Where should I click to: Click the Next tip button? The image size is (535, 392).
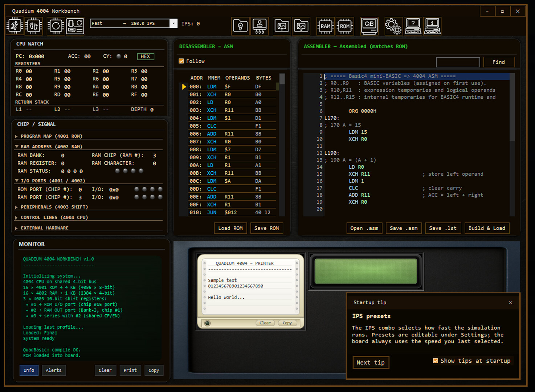[370, 363]
